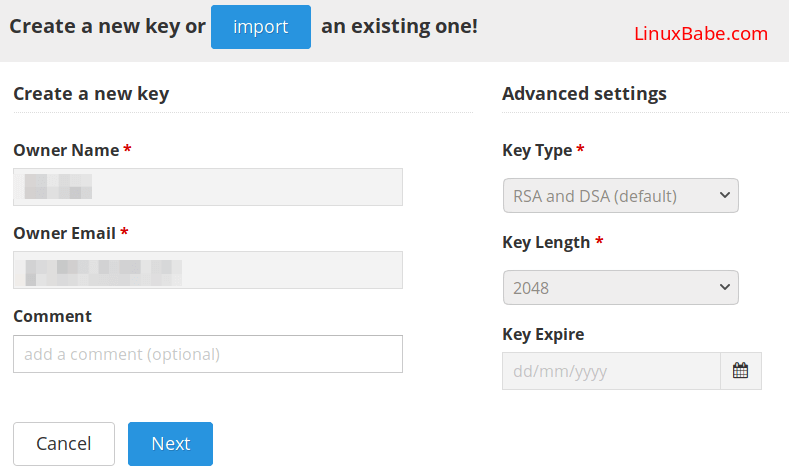Screen dimensions: 789x474
Task: Focus the Owner Email text field
Action: [208, 270]
